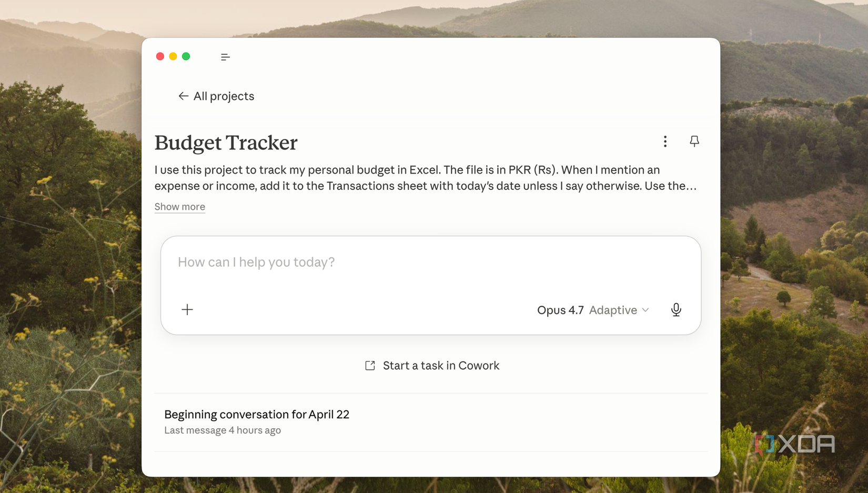Open the Opus 4.7 model picker
The image size is (868, 493).
pyautogui.click(x=560, y=310)
